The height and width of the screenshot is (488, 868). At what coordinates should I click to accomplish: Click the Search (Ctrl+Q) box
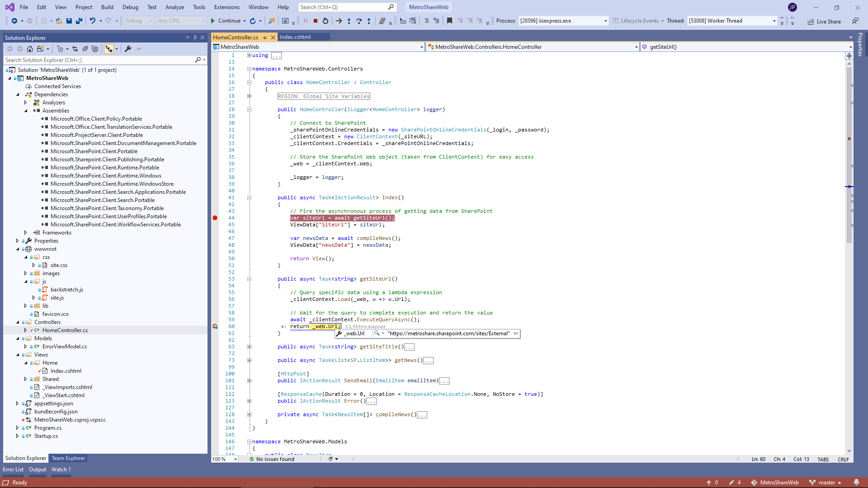[x=347, y=7]
